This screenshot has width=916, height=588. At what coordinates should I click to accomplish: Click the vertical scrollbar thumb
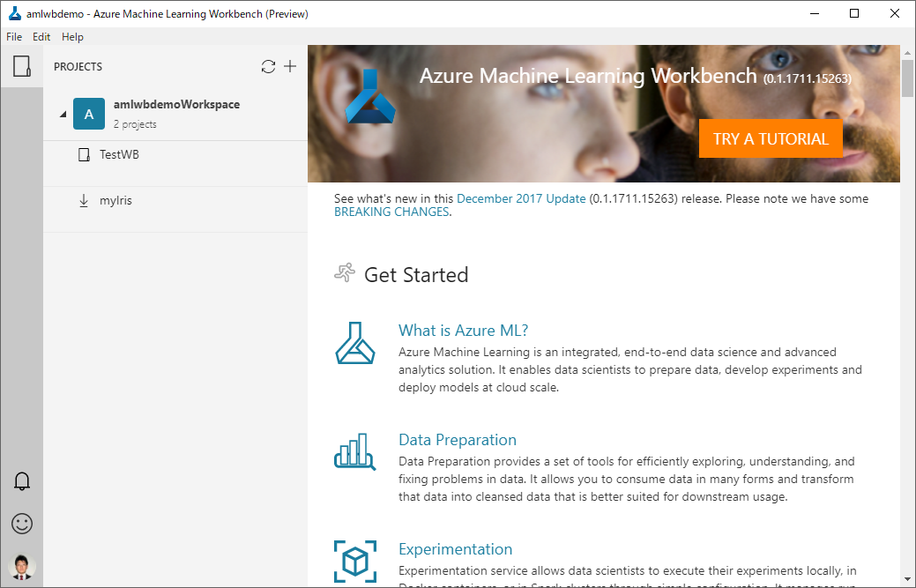(x=907, y=78)
